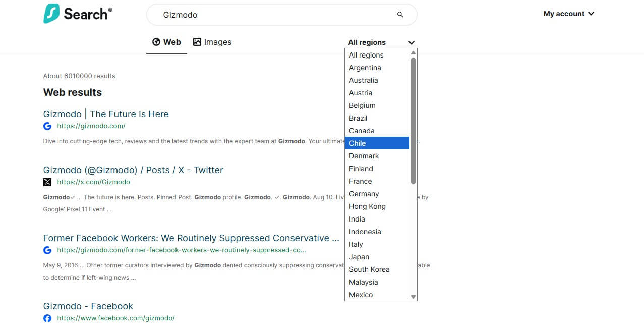Open Gizmodo (@Gizmodo) Posts X Twitter result
The image size is (644, 329).
tap(133, 170)
